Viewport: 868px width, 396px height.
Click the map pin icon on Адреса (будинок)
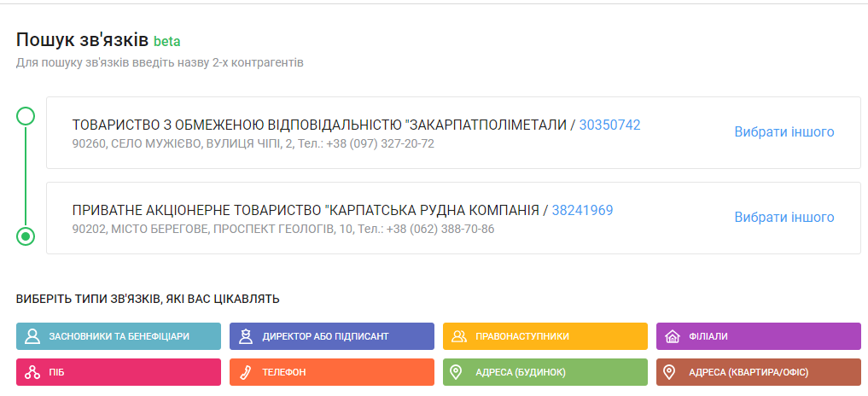point(456,372)
